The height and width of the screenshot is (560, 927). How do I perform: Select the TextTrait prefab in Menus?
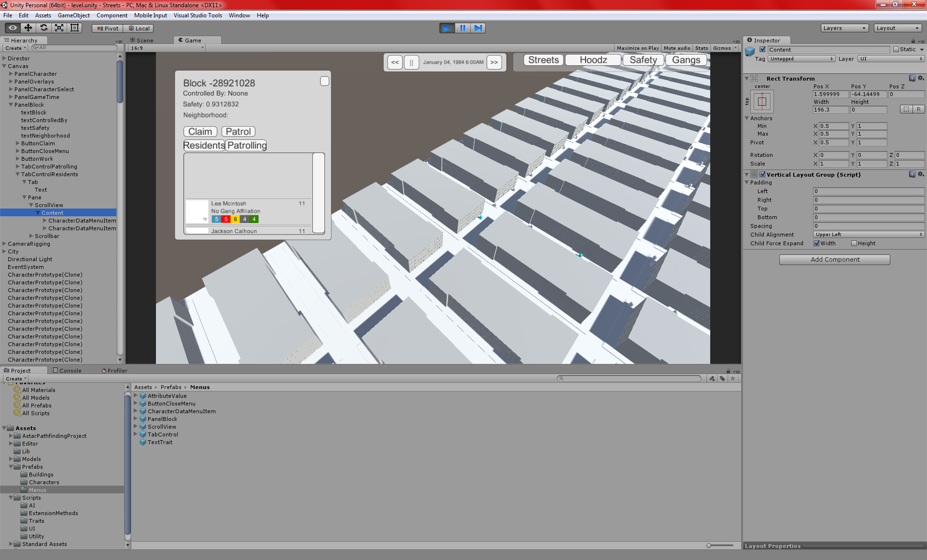pyautogui.click(x=160, y=442)
